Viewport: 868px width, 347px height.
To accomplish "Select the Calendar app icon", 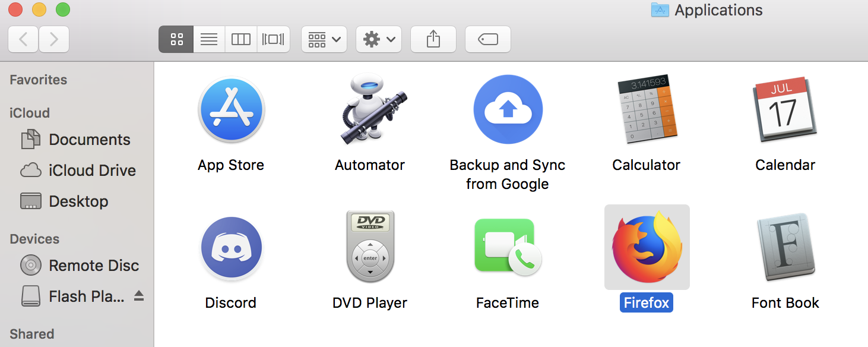I will pyautogui.click(x=785, y=110).
